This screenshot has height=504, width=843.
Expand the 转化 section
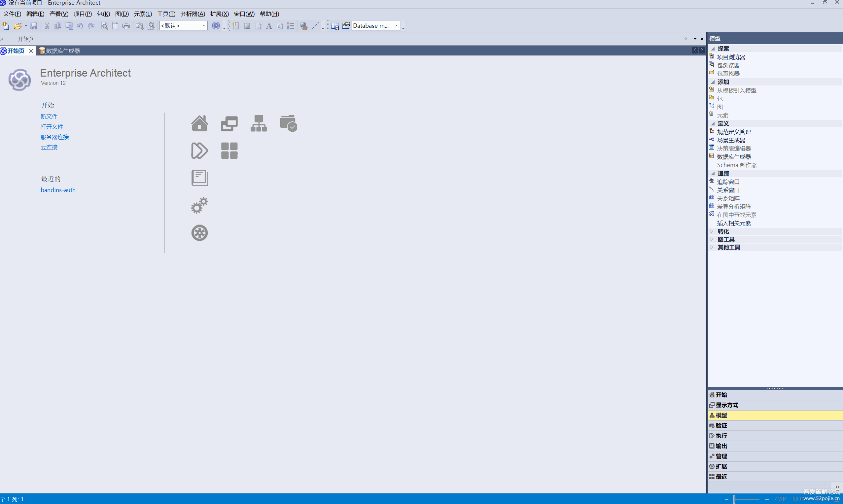[x=712, y=231]
